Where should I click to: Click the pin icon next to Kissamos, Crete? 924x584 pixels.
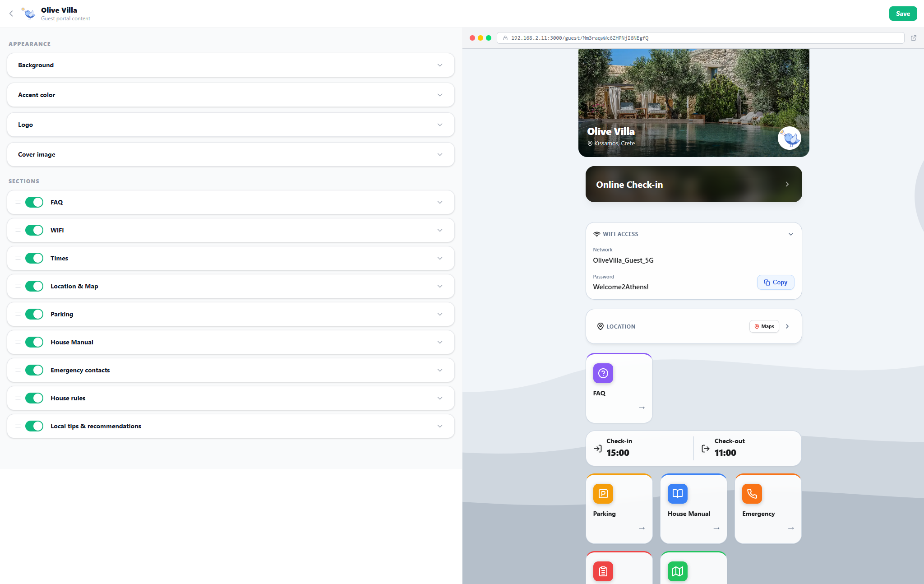[x=590, y=144]
